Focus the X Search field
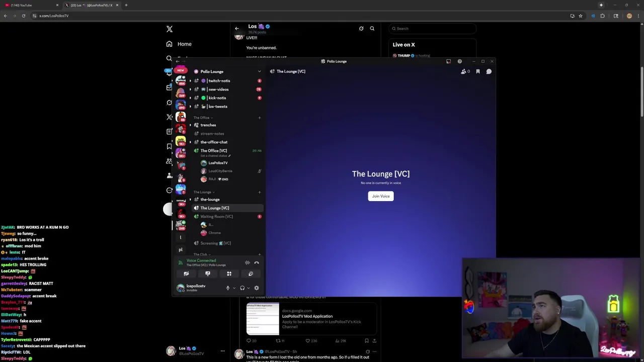 coord(433,29)
